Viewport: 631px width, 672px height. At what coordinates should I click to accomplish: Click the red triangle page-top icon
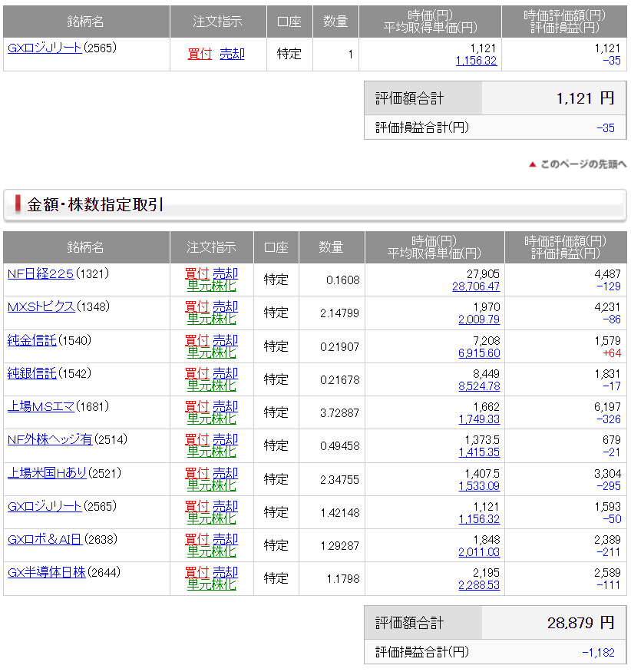coord(533,164)
